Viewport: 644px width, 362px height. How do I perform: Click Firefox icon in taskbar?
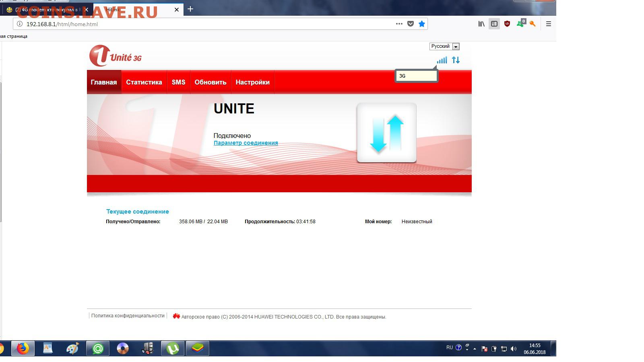click(x=23, y=348)
